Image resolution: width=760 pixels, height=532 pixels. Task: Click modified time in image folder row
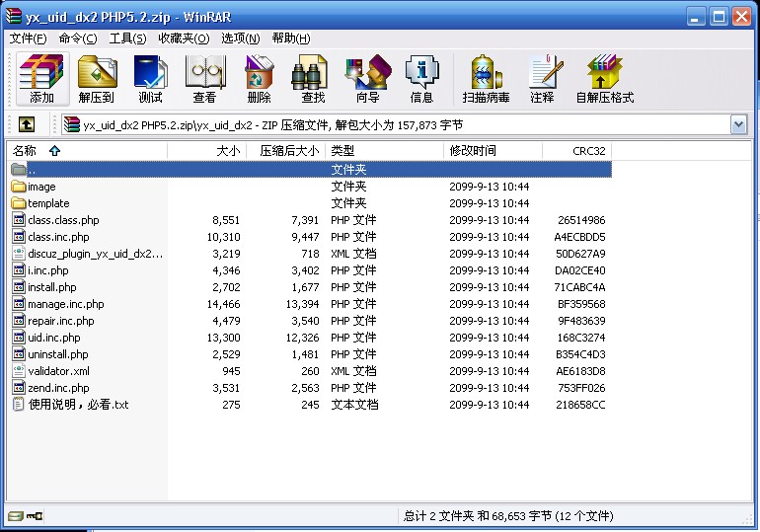[489, 187]
